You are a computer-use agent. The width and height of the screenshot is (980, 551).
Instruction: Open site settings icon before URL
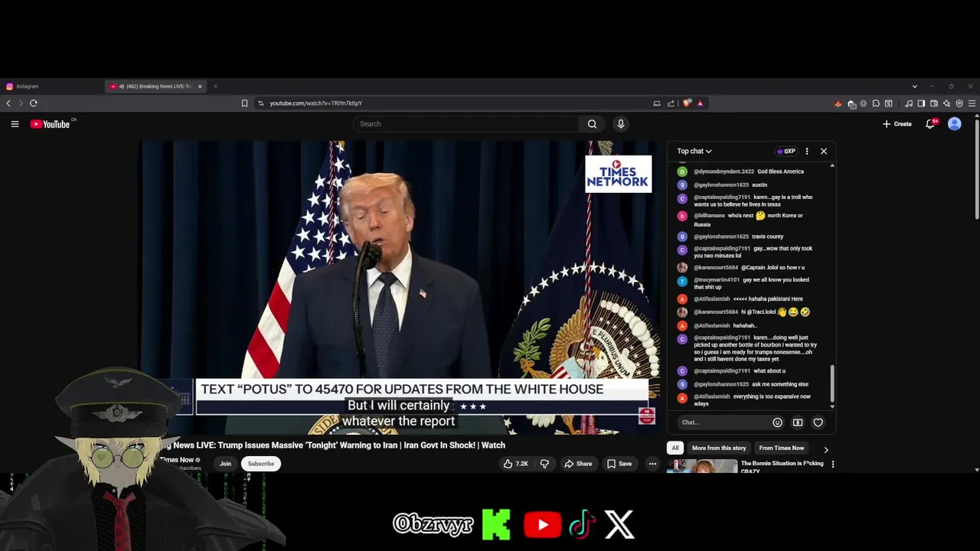tap(261, 103)
